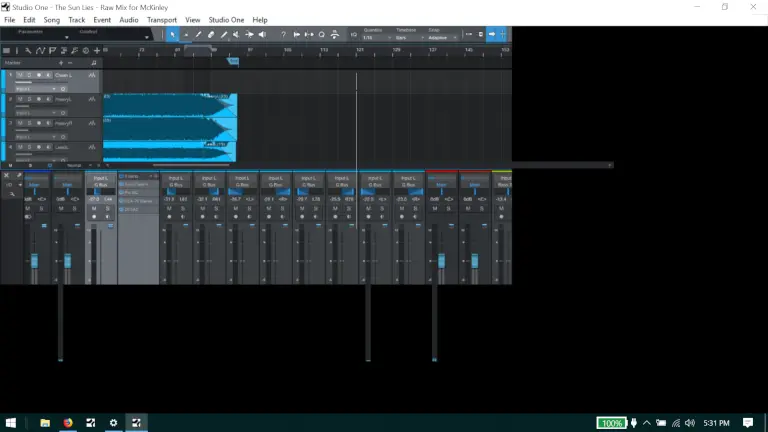Viewport: 768px width, 432px height.
Task: Click the question mark help icon
Action: tap(284, 35)
